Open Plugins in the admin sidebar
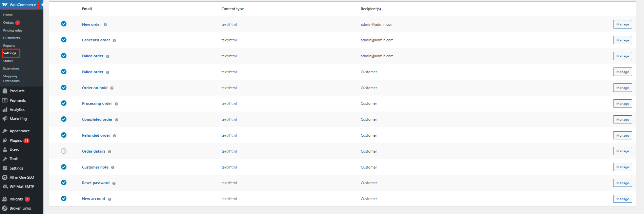This screenshot has width=644, height=214. (16, 140)
